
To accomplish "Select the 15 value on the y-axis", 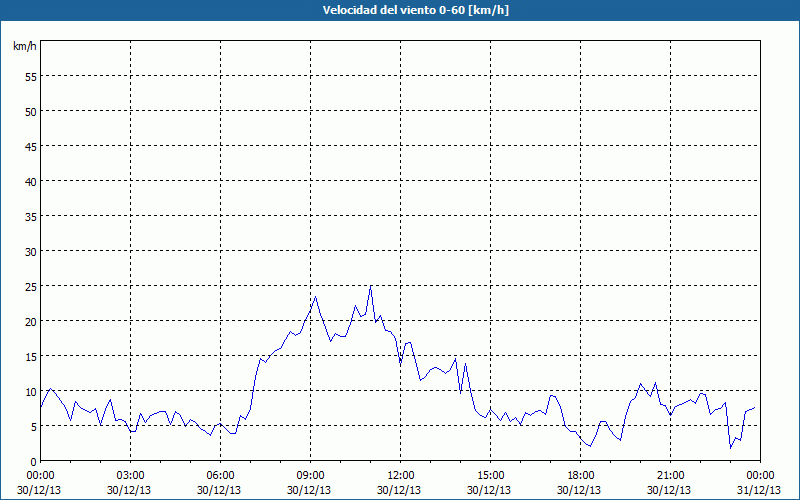I will pos(31,356).
